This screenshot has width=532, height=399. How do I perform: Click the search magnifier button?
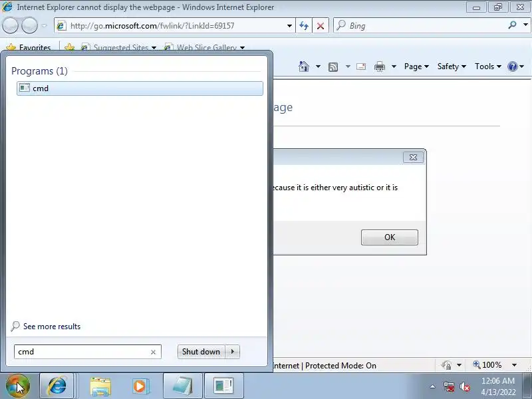pyautogui.click(x=512, y=25)
